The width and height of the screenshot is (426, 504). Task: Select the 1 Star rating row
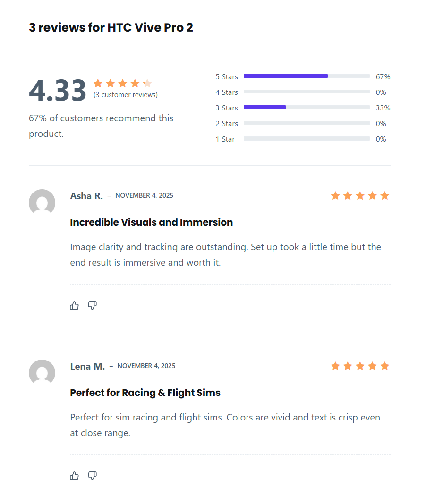pos(307,139)
